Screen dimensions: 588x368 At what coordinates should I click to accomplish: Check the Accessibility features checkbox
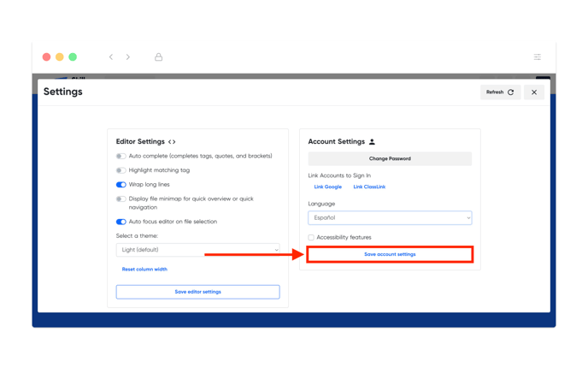(x=311, y=237)
